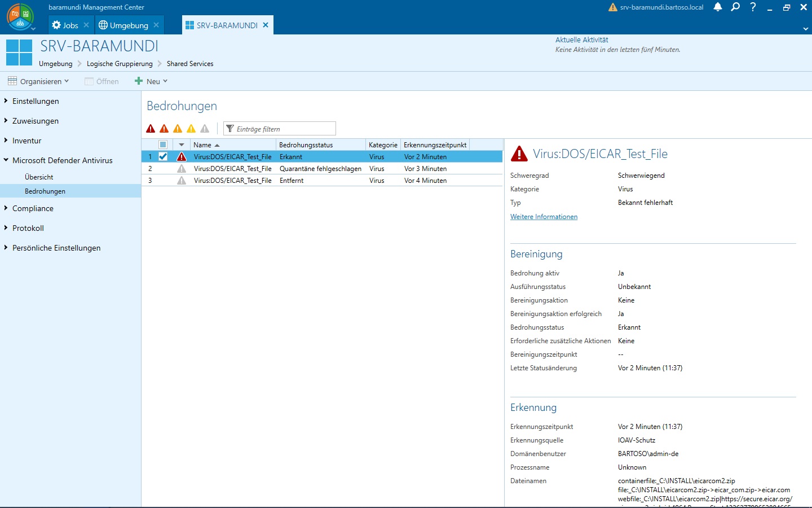The width and height of the screenshot is (812, 508).
Task: Click Vor 3 Minuten cell
Action: pos(425,169)
